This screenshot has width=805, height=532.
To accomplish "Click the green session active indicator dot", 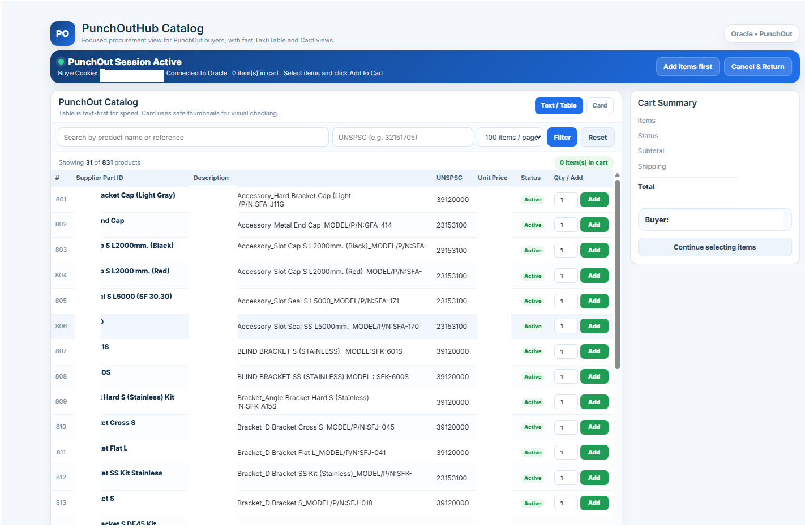I will click(61, 62).
